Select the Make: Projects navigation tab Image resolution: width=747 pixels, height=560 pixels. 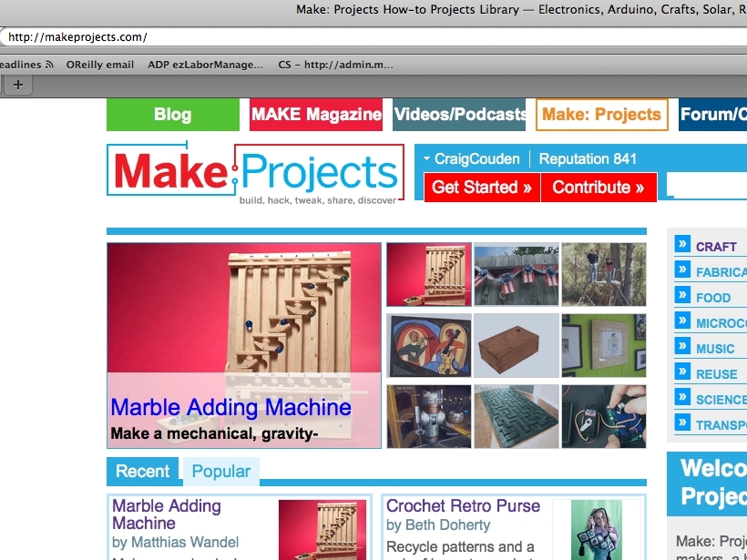click(601, 115)
